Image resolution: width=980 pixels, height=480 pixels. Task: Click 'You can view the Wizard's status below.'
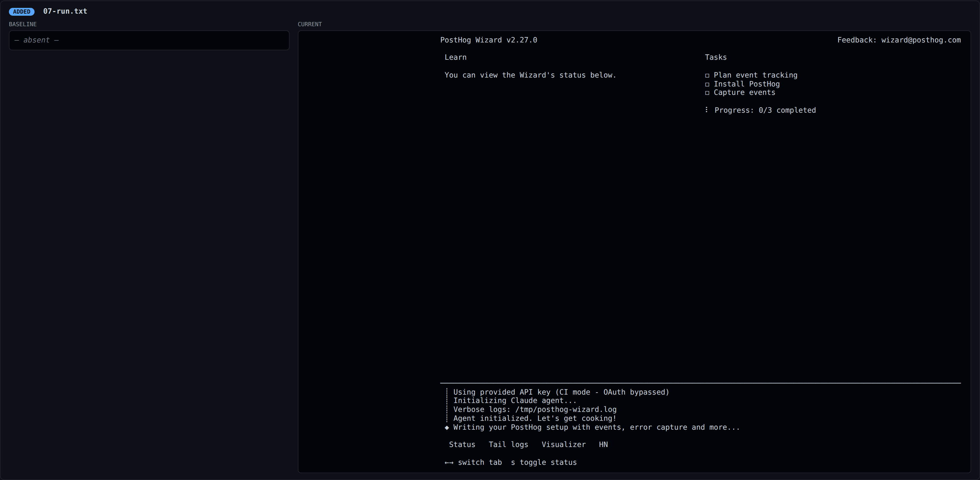click(x=530, y=75)
